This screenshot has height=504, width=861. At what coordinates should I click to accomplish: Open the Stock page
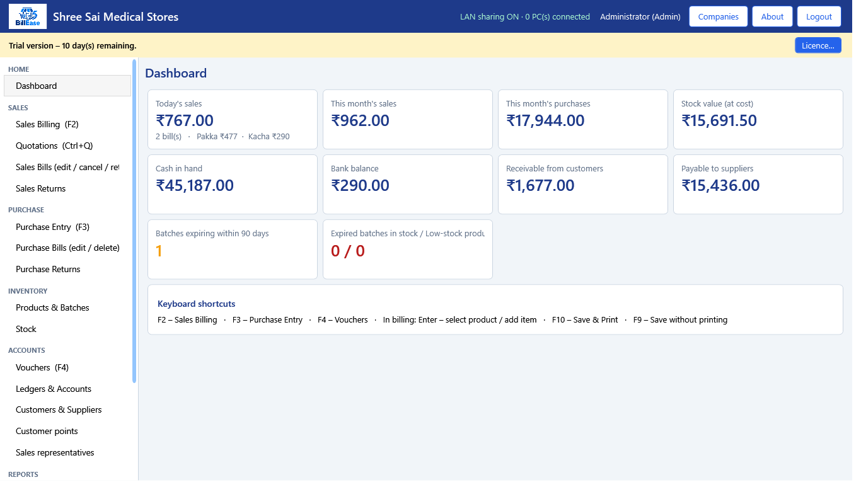[x=67, y=329]
